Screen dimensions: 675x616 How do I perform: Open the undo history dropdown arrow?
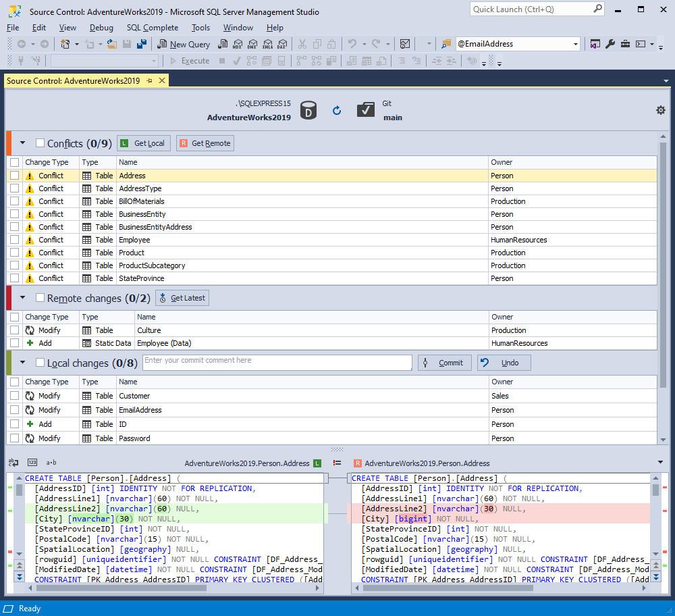(364, 44)
